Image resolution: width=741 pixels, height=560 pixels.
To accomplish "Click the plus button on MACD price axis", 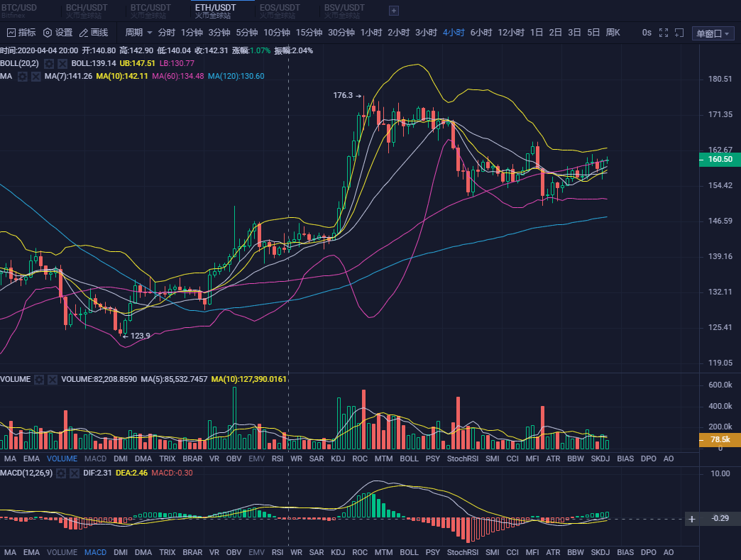I will 692,519.
